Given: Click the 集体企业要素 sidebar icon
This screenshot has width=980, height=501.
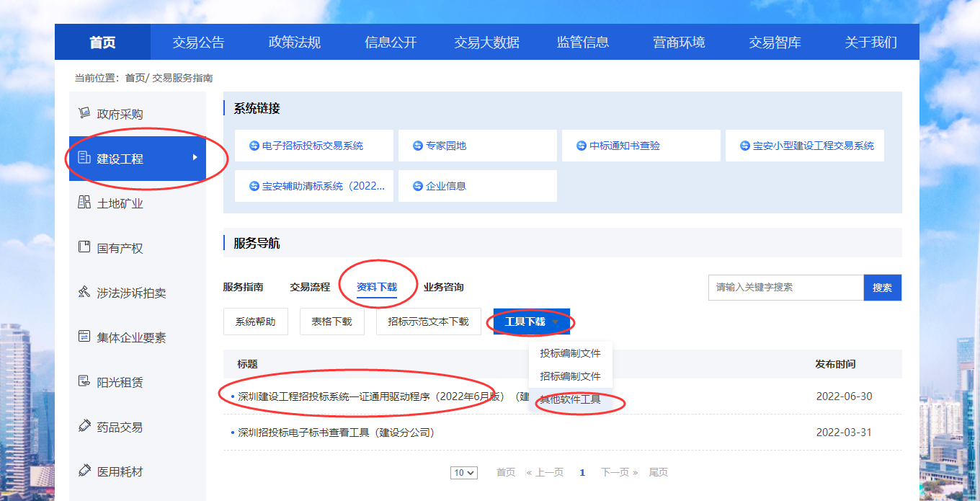Looking at the screenshot, I should [84, 337].
